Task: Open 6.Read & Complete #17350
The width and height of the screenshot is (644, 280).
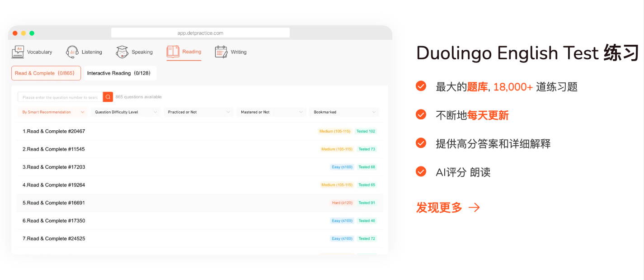Action: 200,221
